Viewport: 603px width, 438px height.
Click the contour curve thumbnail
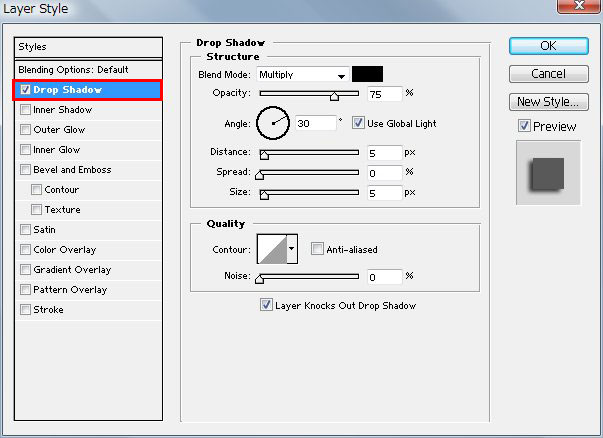272,249
